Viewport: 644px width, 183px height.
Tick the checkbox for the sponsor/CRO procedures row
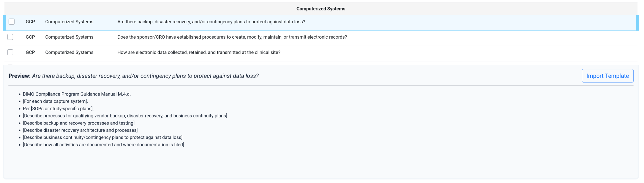point(10,37)
